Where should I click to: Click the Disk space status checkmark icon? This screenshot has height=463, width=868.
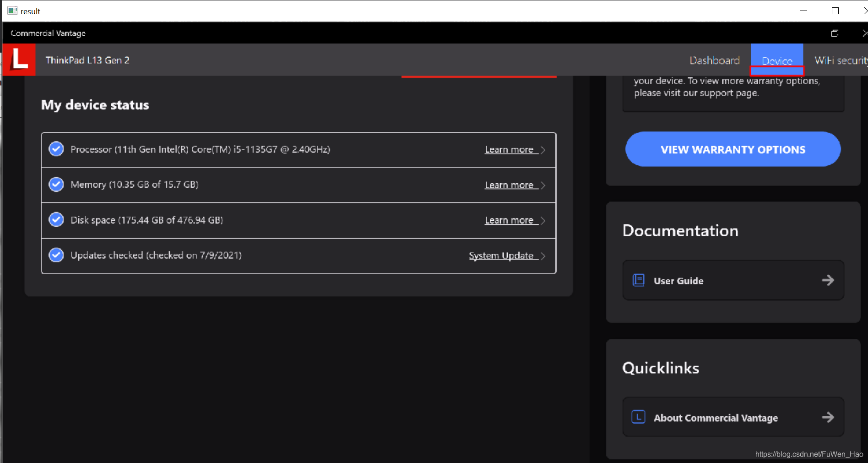tap(56, 219)
